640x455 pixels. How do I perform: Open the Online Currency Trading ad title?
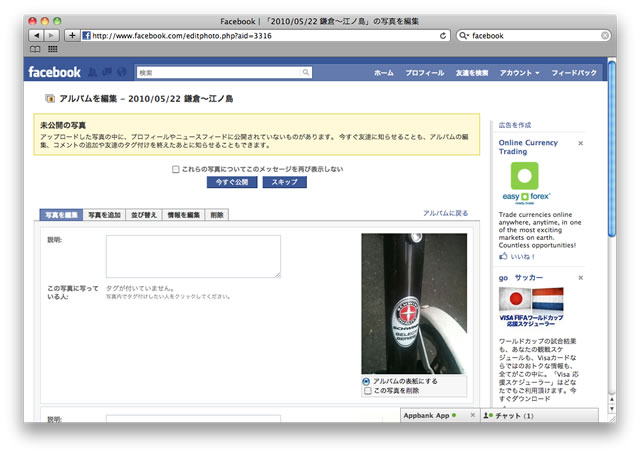[x=528, y=147]
